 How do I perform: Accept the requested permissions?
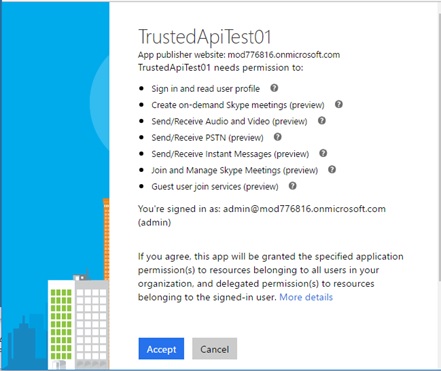coord(161,349)
